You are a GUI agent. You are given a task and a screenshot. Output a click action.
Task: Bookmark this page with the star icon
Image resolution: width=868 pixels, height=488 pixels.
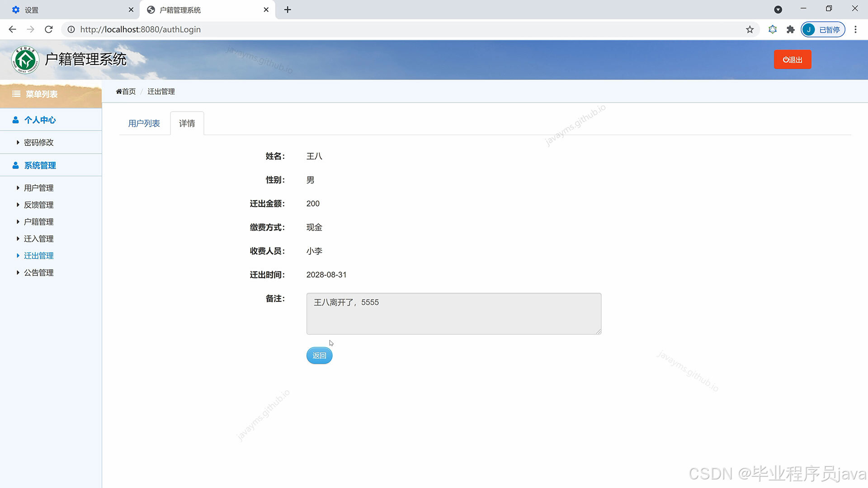click(x=750, y=29)
